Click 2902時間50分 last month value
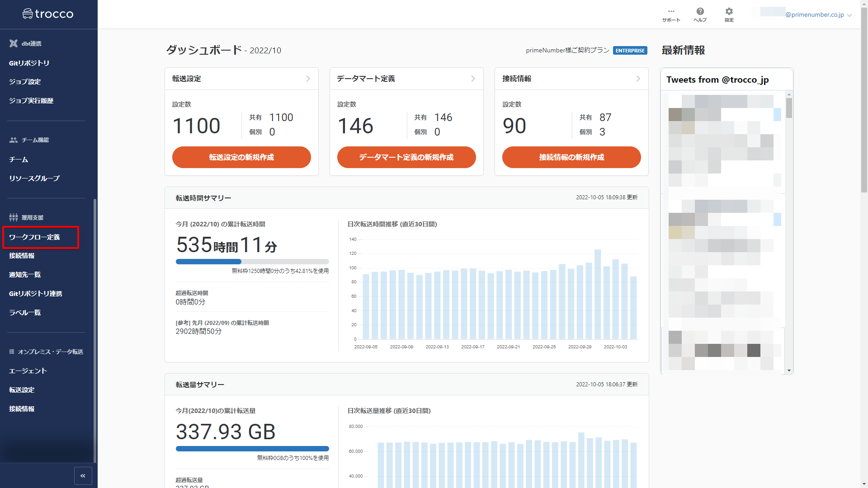Image resolution: width=868 pixels, height=488 pixels. (x=198, y=331)
